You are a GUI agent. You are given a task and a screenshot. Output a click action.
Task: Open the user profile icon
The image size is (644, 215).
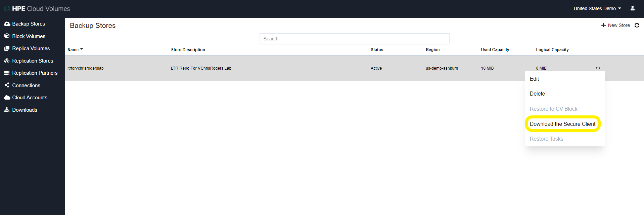[632, 8]
